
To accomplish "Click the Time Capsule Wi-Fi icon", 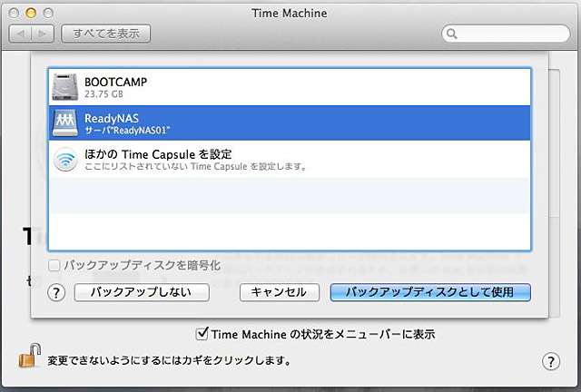I will (67, 160).
